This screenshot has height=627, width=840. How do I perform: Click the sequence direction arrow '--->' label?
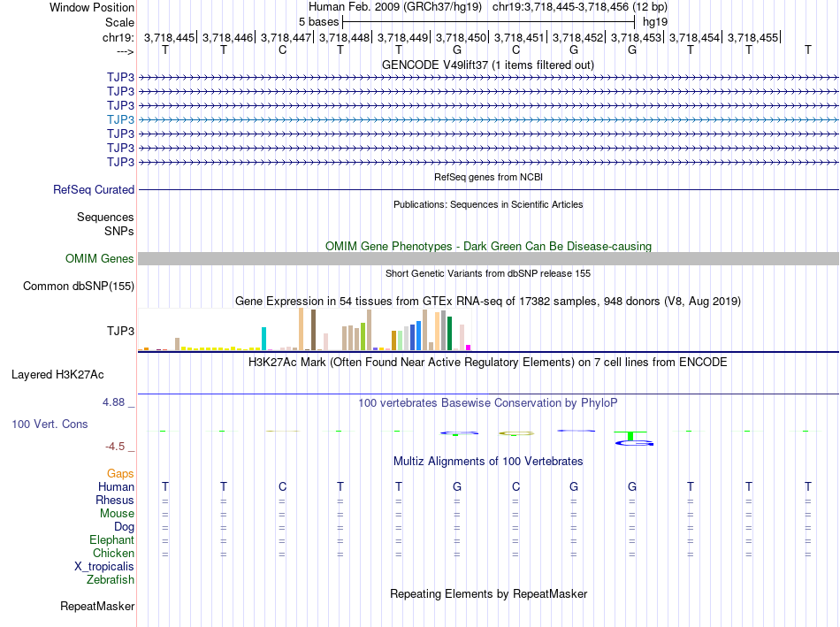pyautogui.click(x=126, y=51)
